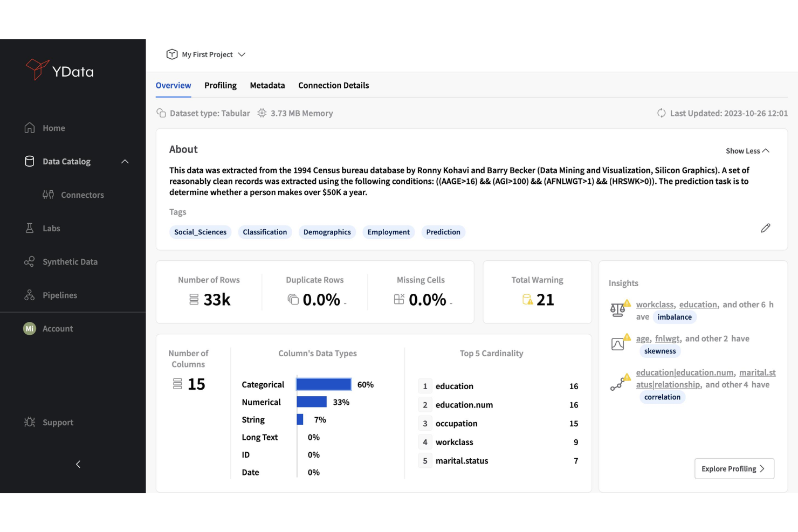Click the Data Catalog database icon
The height and width of the screenshot is (532, 798).
(30, 161)
